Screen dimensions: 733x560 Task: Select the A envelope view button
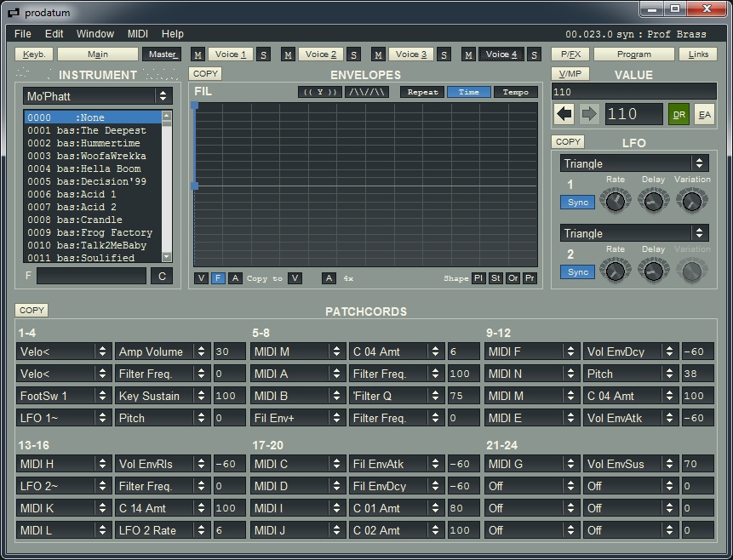[x=235, y=278]
